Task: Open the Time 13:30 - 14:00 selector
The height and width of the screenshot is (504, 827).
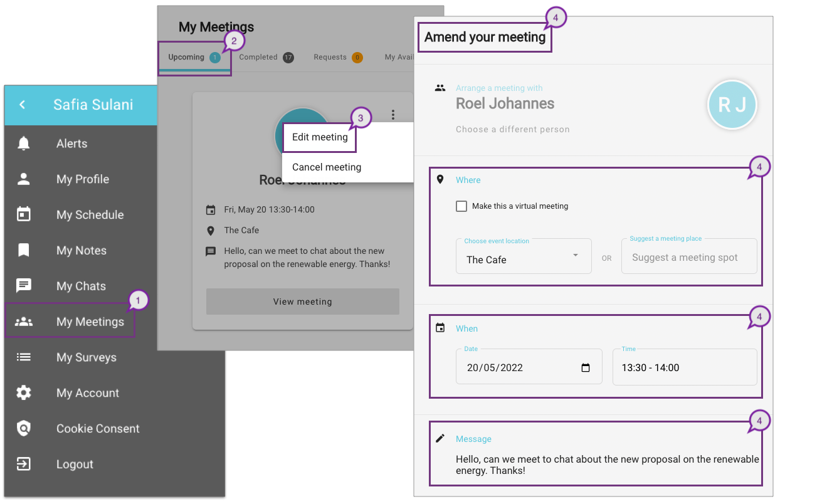Action: click(684, 368)
